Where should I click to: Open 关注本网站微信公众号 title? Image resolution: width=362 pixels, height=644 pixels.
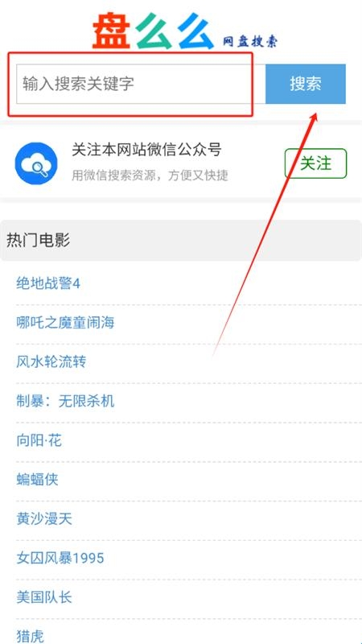pos(146,150)
